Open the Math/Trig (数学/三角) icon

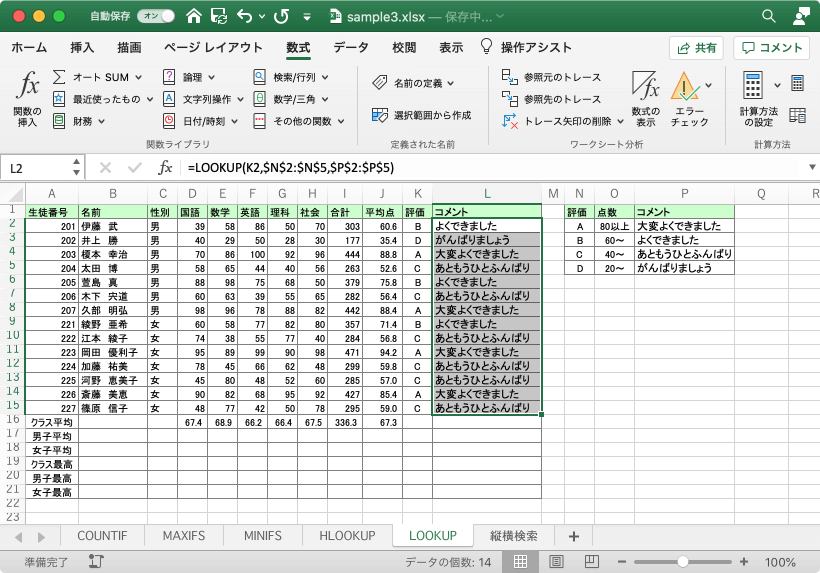click(259, 99)
